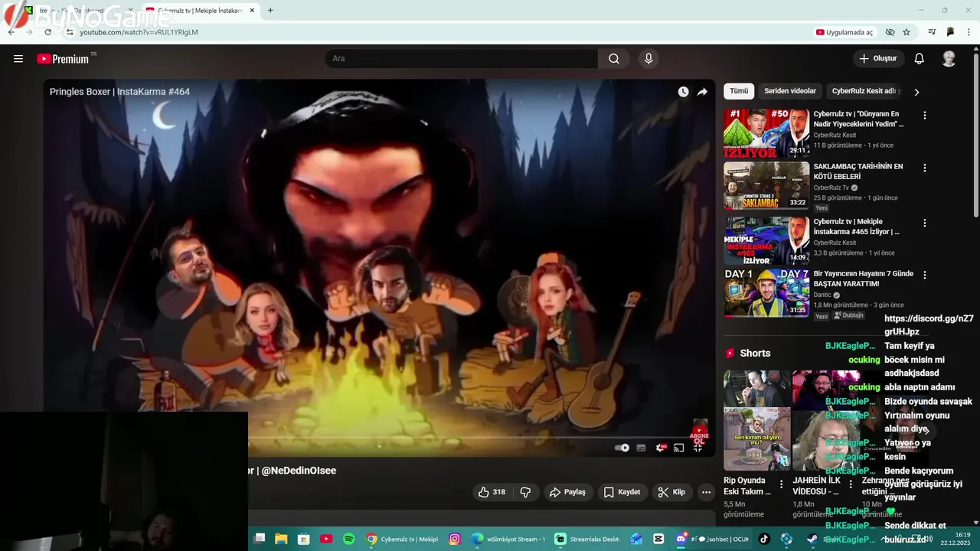Open File Explorer from taskbar
This screenshot has width=980, height=551.
tap(281, 539)
